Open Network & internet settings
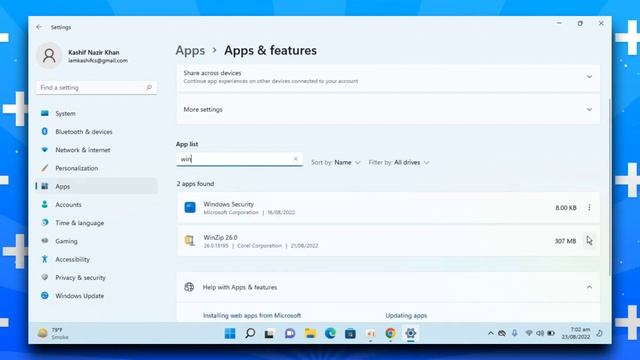The image size is (640, 360). tap(96, 150)
